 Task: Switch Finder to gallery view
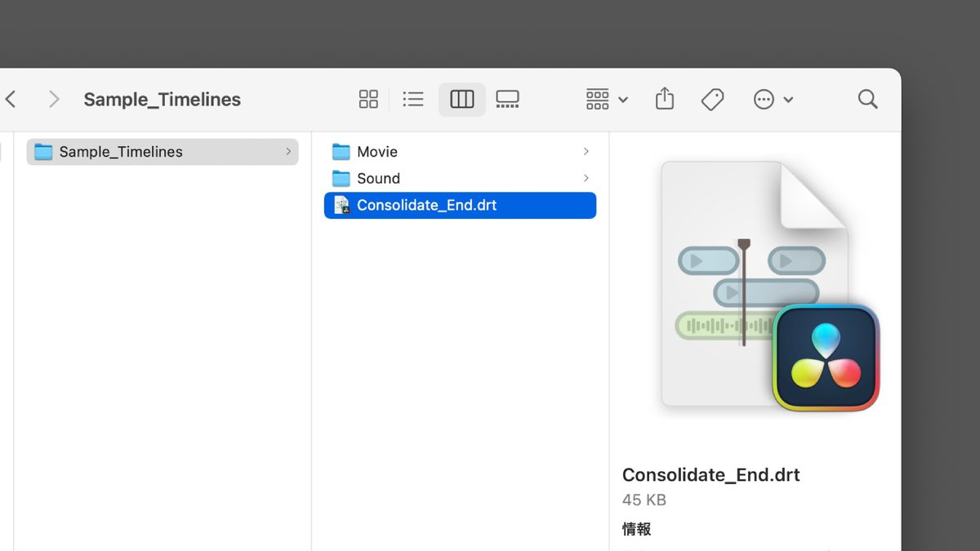(507, 100)
